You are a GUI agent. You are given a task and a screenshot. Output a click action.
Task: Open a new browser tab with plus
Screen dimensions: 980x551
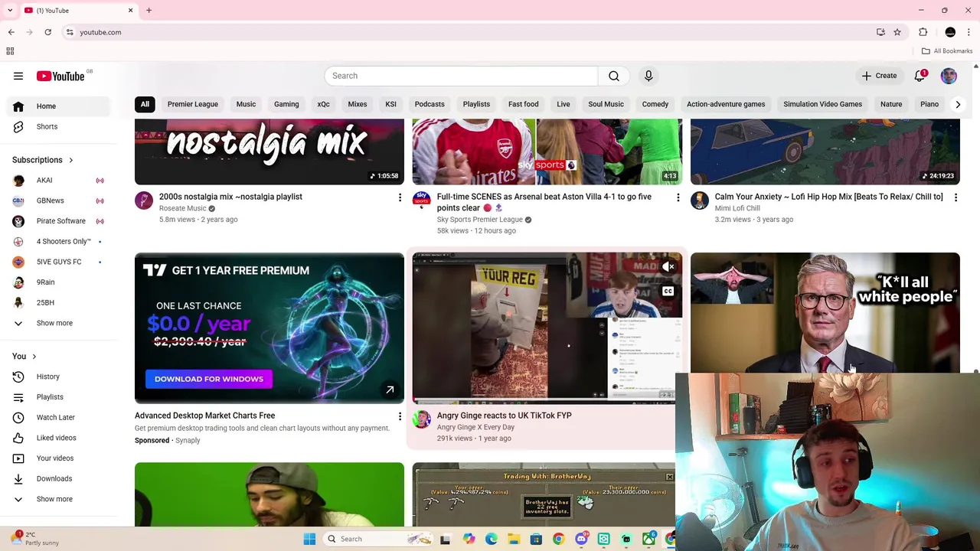pyautogui.click(x=149, y=11)
